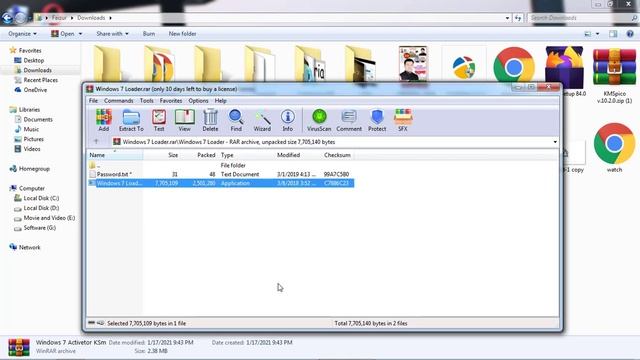Open the change view options dropdown
The height and width of the screenshot is (360, 640).
pyautogui.click(x=598, y=34)
